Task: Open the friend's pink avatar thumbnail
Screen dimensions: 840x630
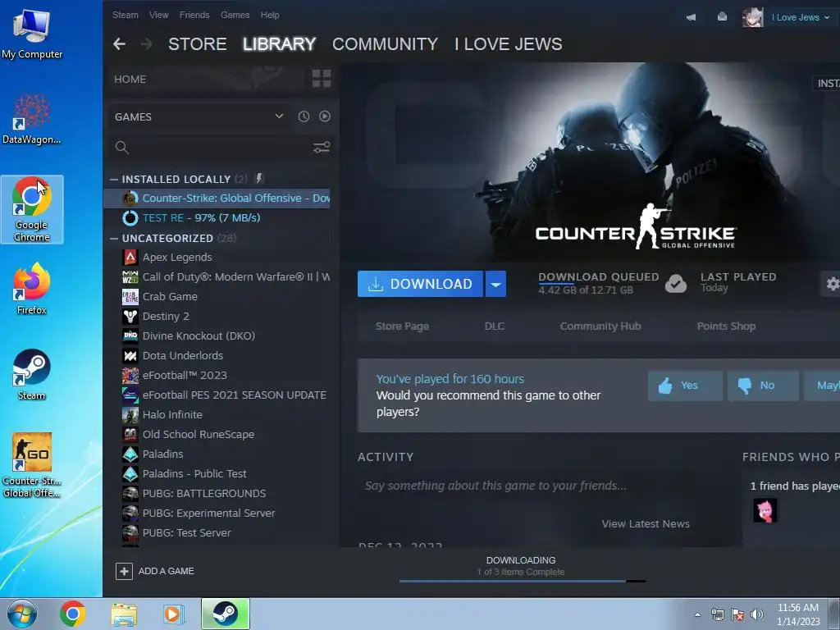Action: pyautogui.click(x=765, y=510)
